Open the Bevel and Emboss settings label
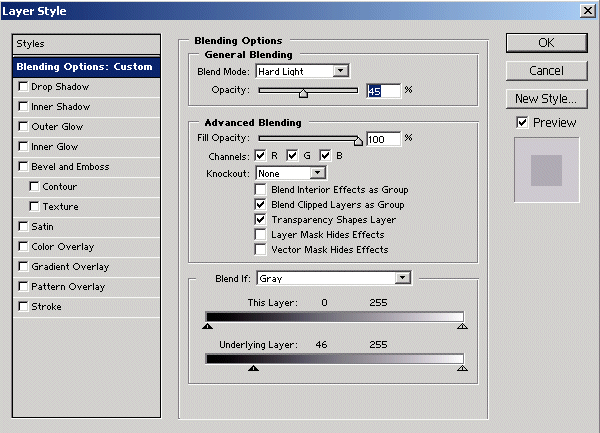 point(70,167)
